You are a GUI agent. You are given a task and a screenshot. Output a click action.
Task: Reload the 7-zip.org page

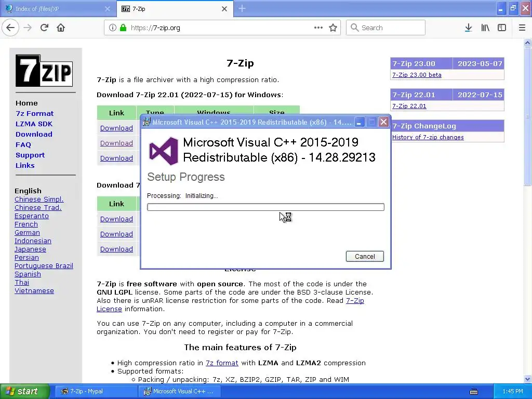coord(44,28)
